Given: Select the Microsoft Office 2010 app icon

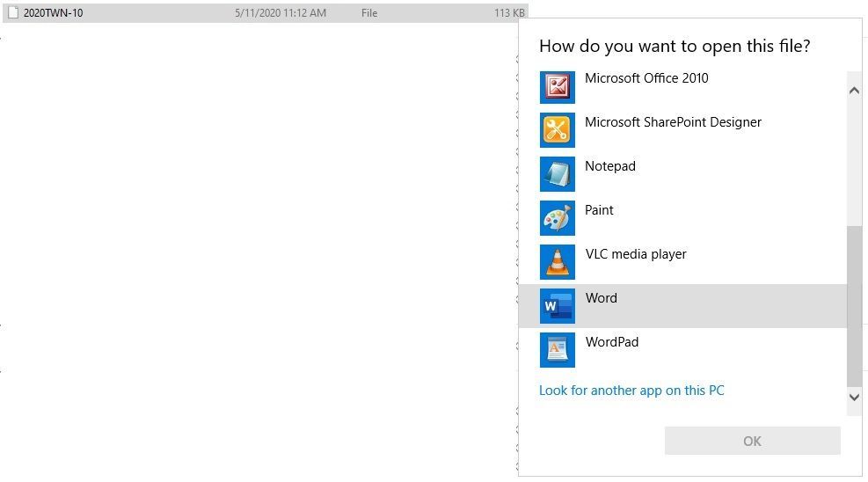Looking at the screenshot, I should tap(557, 87).
